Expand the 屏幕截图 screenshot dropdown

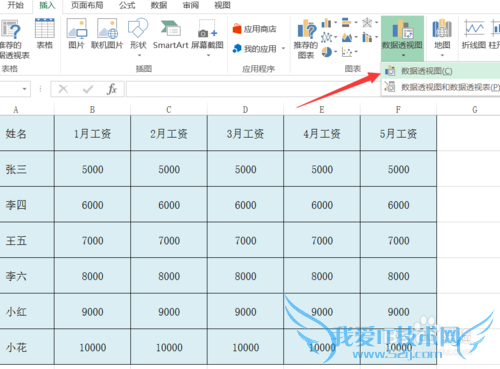pyautogui.click(x=208, y=55)
